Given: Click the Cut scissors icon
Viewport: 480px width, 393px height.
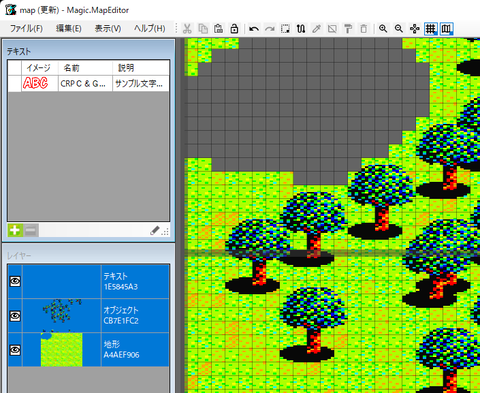Looking at the screenshot, I should pyautogui.click(x=187, y=29).
